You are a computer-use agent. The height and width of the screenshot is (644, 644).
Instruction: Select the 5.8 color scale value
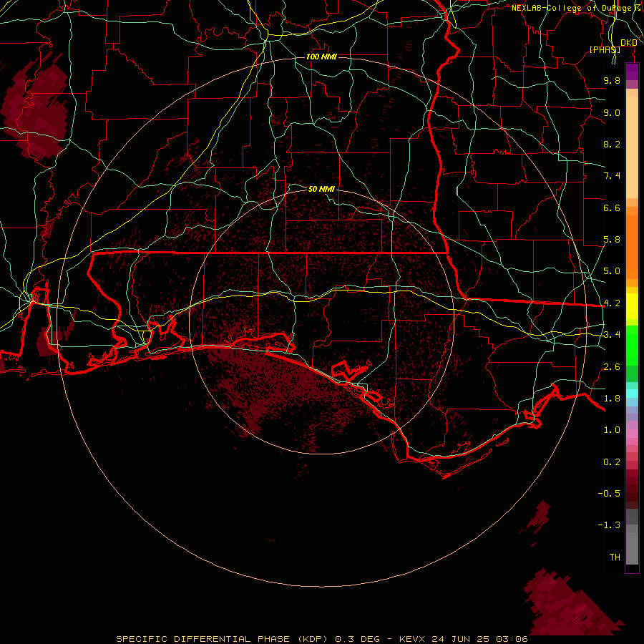tap(612, 240)
